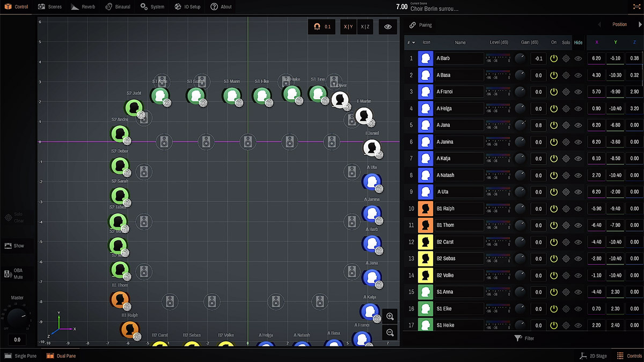Click the green icon of S1 Elke row
This screenshot has width=644, height=362.
[426, 308]
